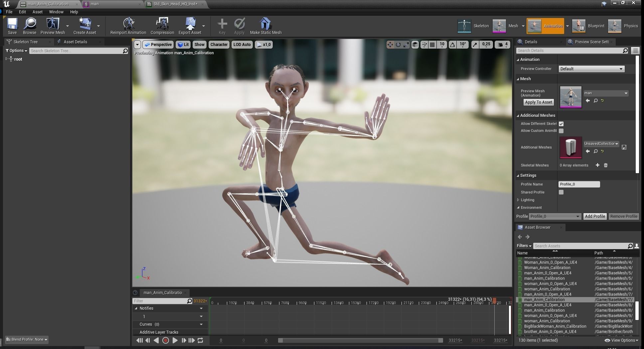
Task: Select the translate gizmo tool in viewport
Action: tap(390, 45)
